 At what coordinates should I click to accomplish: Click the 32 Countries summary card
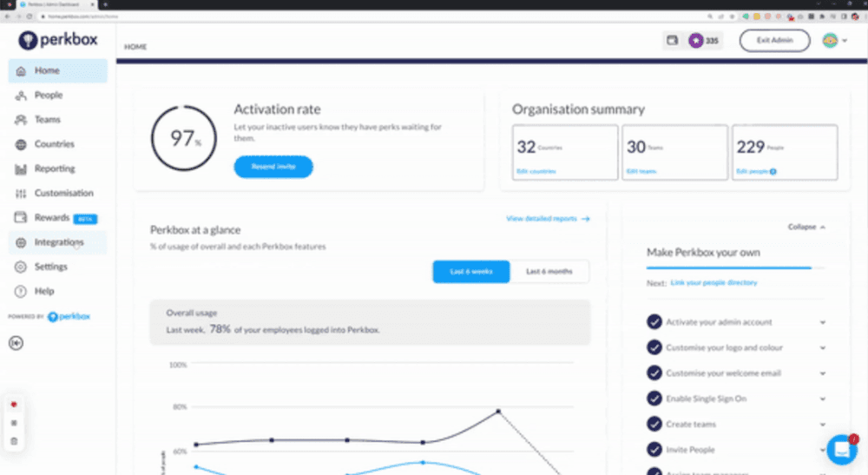point(565,152)
